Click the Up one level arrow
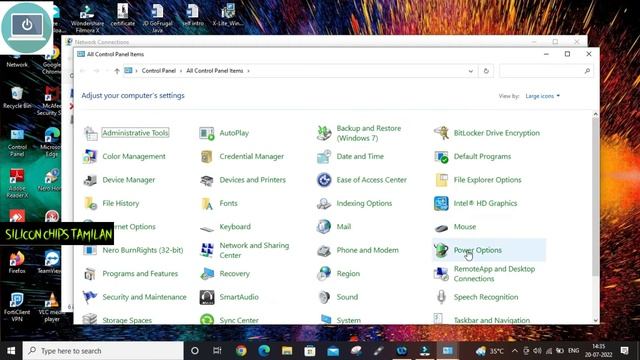 click(117, 71)
